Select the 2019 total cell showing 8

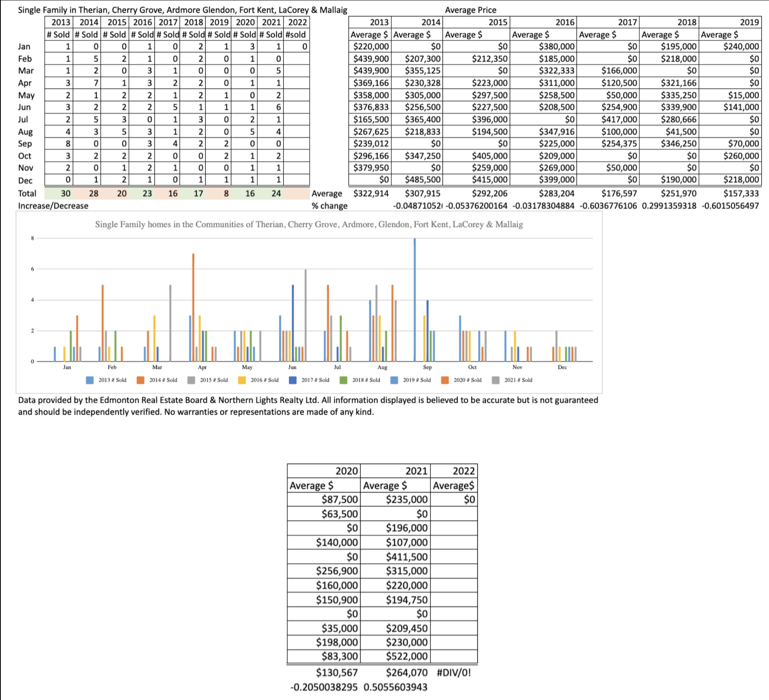[x=219, y=194]
